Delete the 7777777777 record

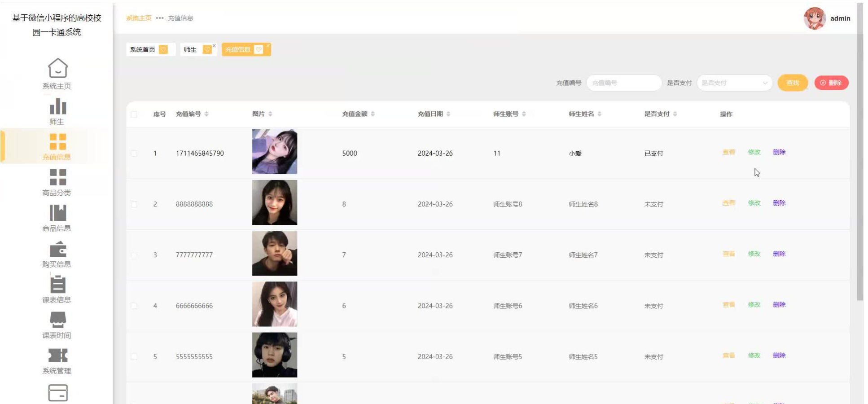(x=779, y=254)
